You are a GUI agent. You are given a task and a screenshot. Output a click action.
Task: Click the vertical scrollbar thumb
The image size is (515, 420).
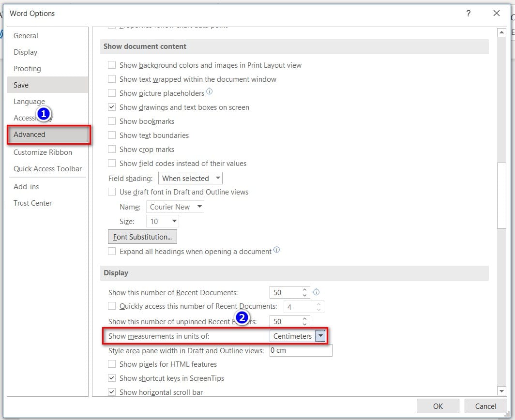pos(501,195)
